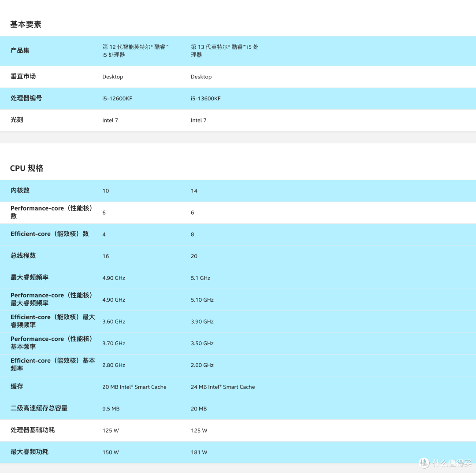Click 20 MB Intel Smart Cache value
476x473 pixels.
tap(134, 387)
